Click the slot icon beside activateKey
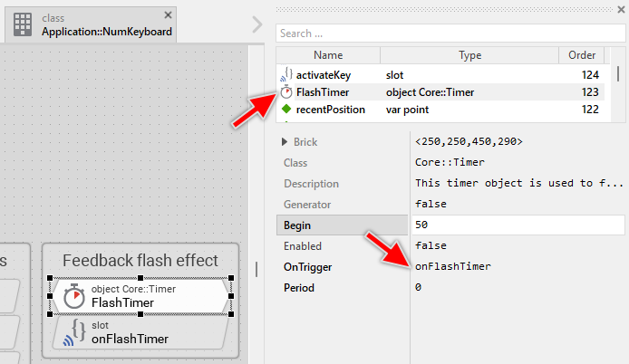The image size is (629, 364). 286,74
